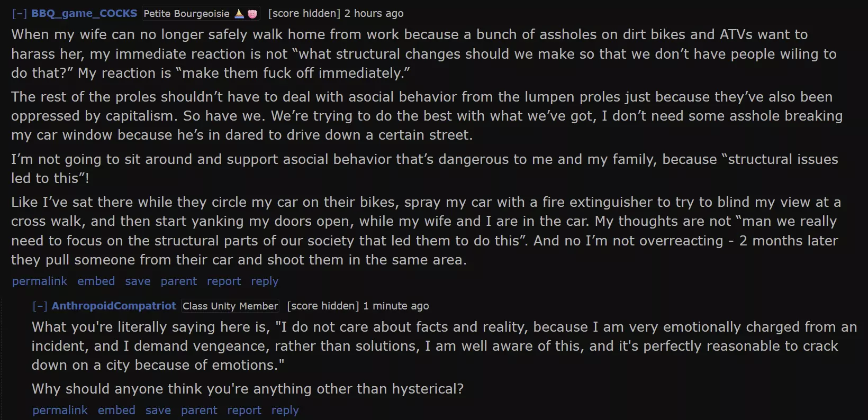Go to parent of top comment

[179, 281]
